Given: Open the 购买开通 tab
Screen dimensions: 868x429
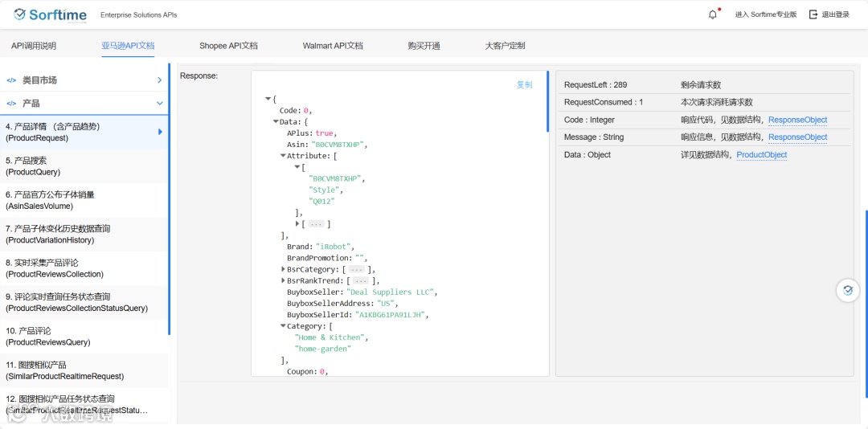Looking at the screenshot, I should 424,46.
